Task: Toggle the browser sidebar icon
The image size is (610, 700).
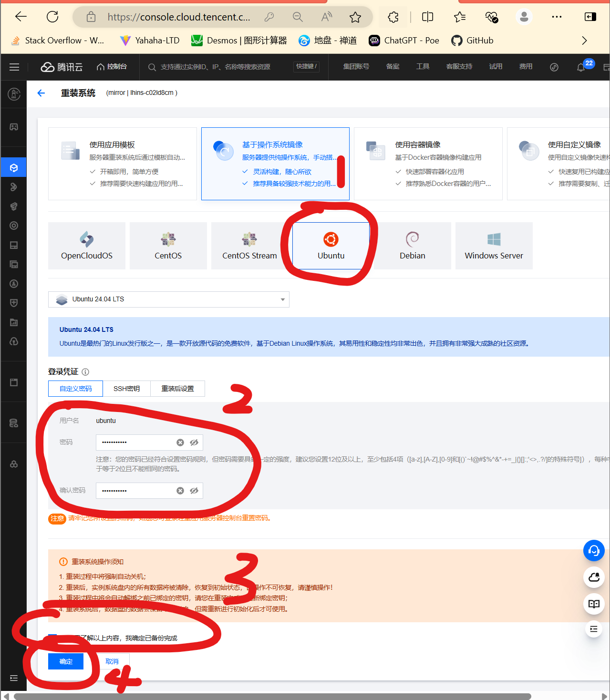Action: click(590, 17)
